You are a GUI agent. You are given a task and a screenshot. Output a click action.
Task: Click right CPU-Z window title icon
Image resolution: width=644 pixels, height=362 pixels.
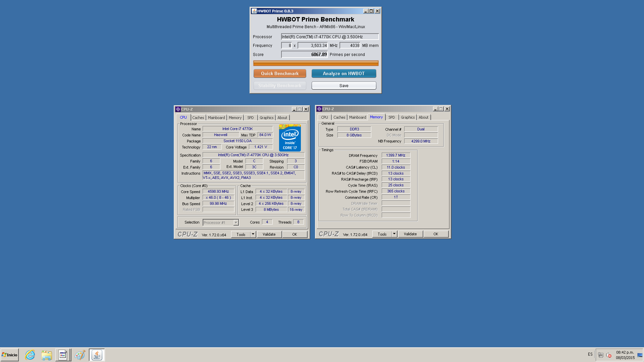[x=319, y=109]
